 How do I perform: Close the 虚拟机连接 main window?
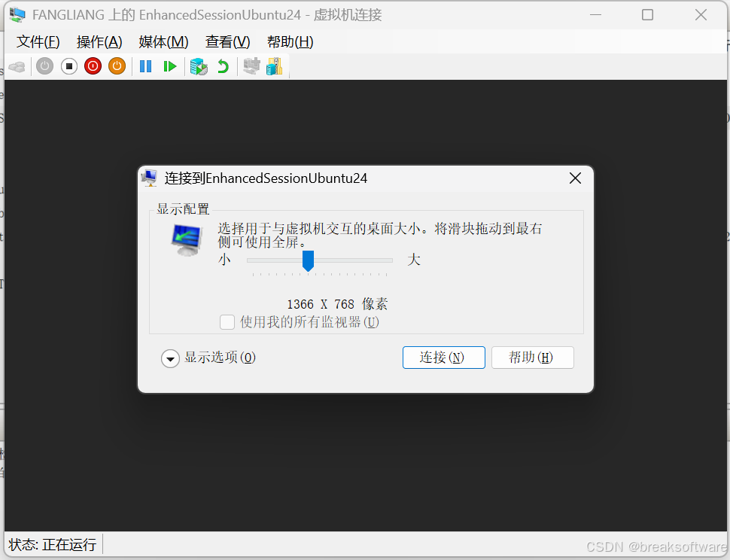[x=701, y=15]
